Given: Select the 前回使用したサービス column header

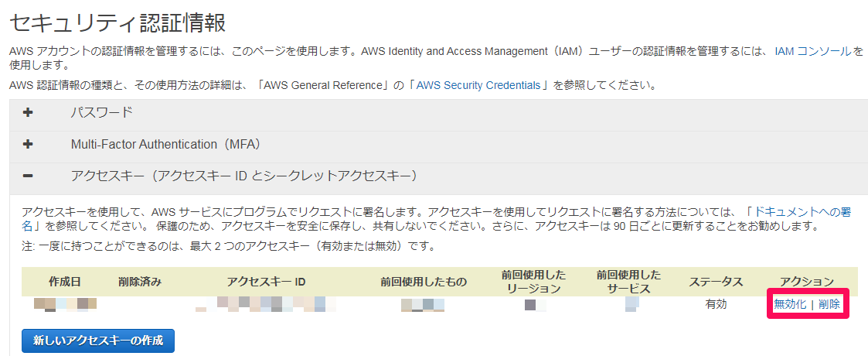Looking at the screenshot, I should tap(628, 282).
